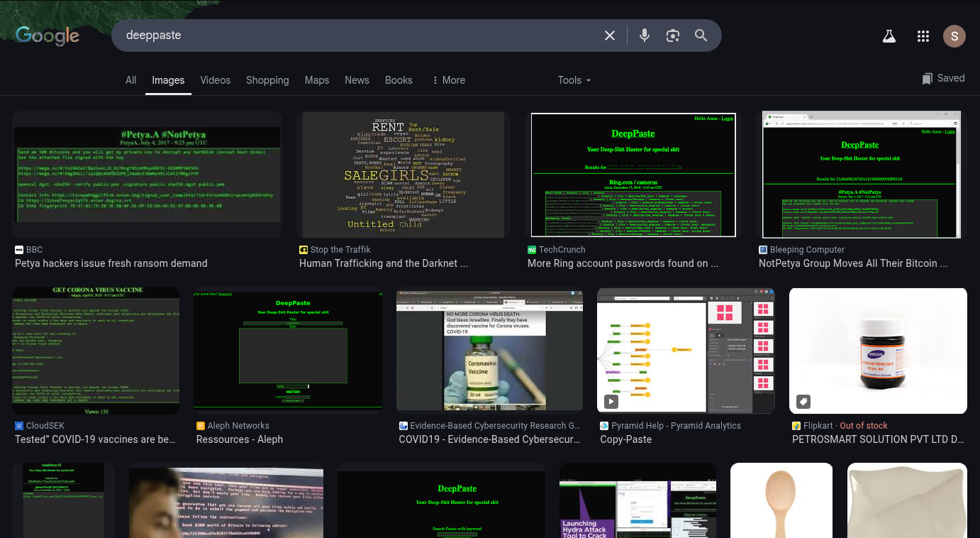The image size is (980, 538).
Task: Open Google apps grid icon
Action: [923, 36]
